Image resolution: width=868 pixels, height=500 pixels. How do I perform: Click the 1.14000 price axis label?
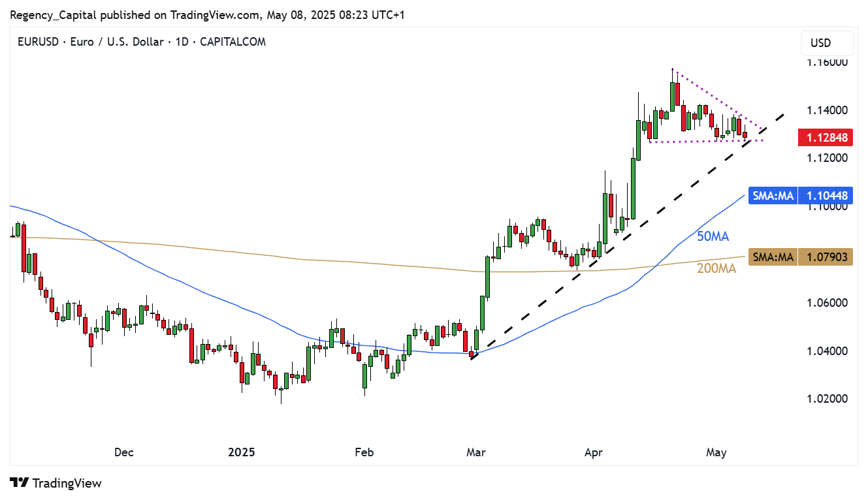[826, 110]
